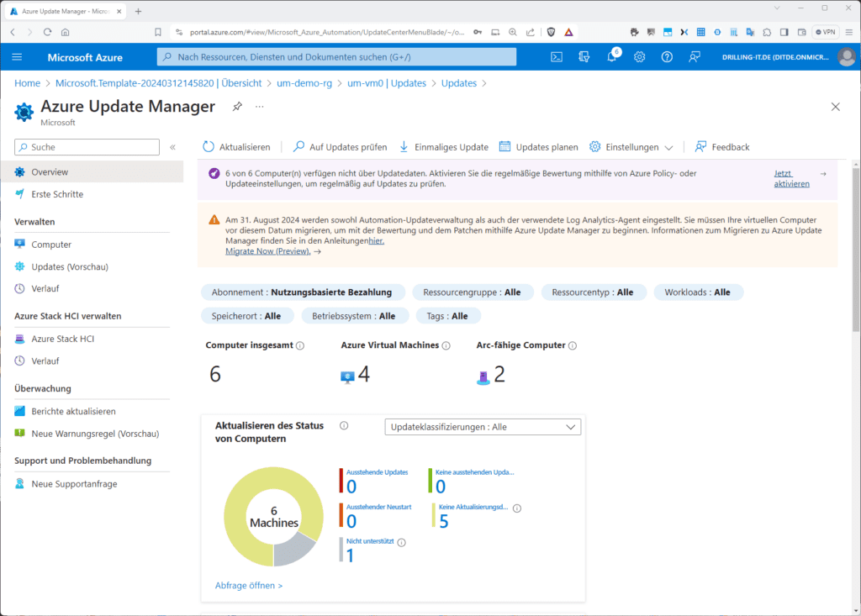Open Computer under Verwalten
The width and height of the screenshot is (861, 616).
point(51,245)
